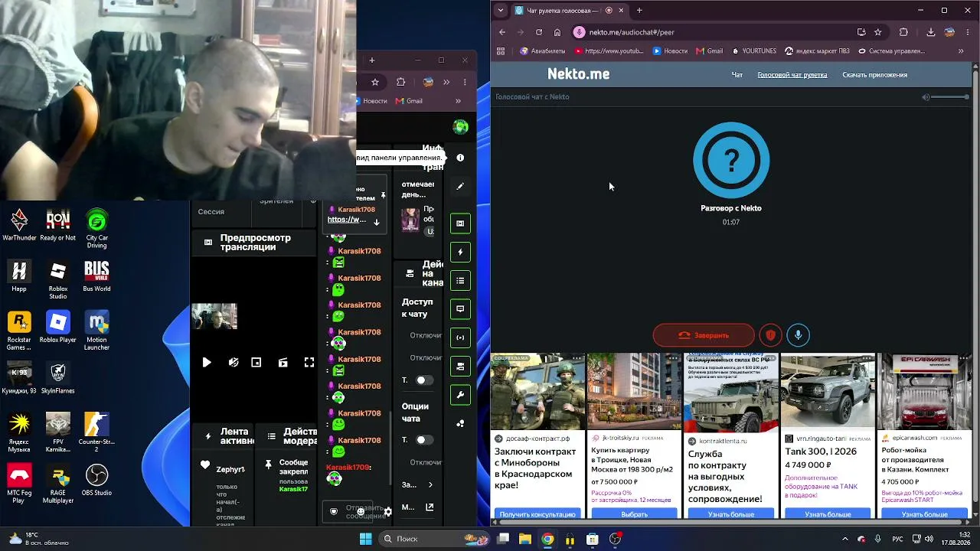Open File Explorer from taskbar
The width and height of the screenshot is (980, 551).
tap(525, 540)
